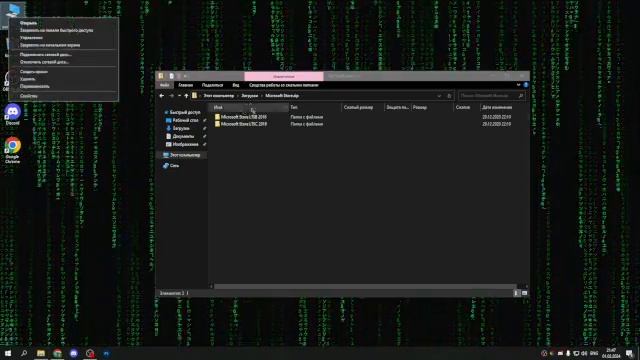Open Discord from taskbar
640x360 pixels.
point(74,353)
